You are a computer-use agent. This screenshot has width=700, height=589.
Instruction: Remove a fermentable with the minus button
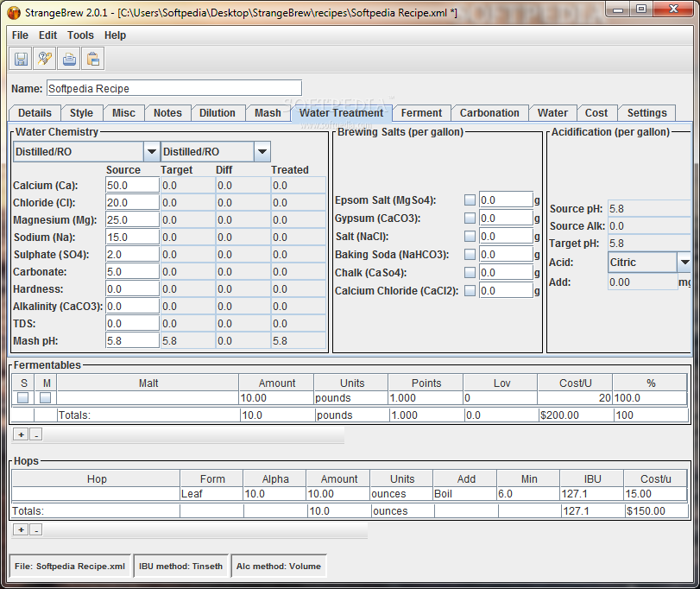[x=36, y=434]
